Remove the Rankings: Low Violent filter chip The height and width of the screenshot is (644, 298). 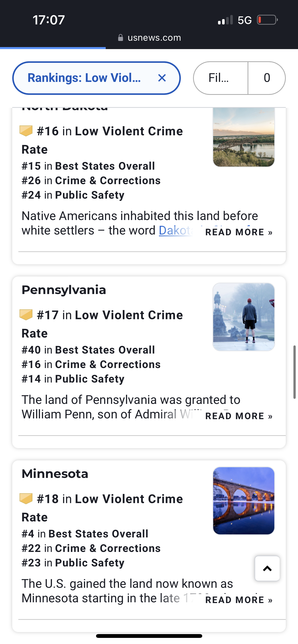tap(162, 78)
